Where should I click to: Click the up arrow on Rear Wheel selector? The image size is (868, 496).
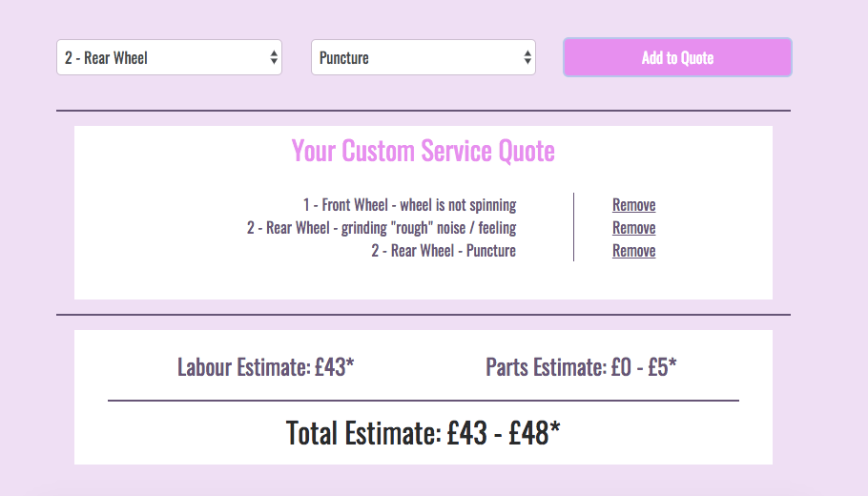pos(274,52)
